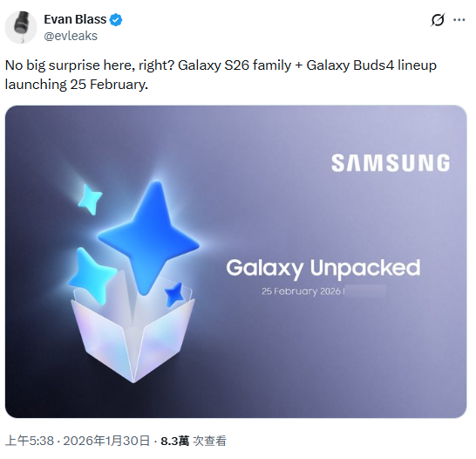Viewport: 476px width, 459px height.
Task: Click the small dark-blue star inside box
Action: click(x=174, y=294)
